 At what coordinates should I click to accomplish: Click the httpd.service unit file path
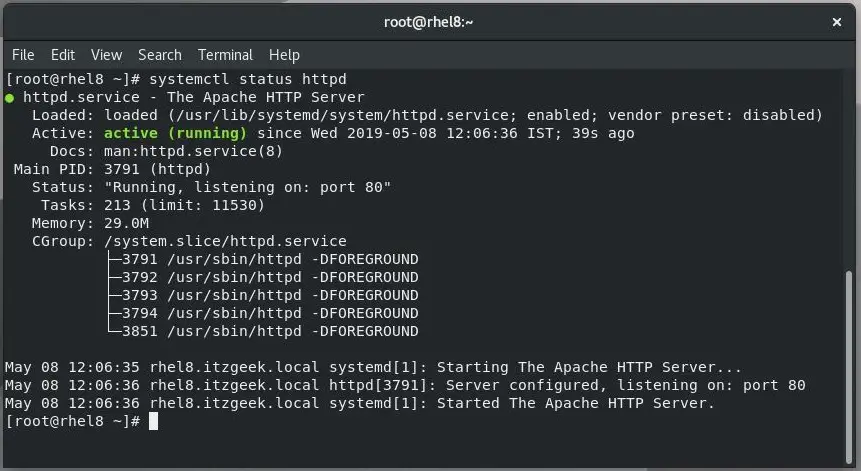click(342, 115)
